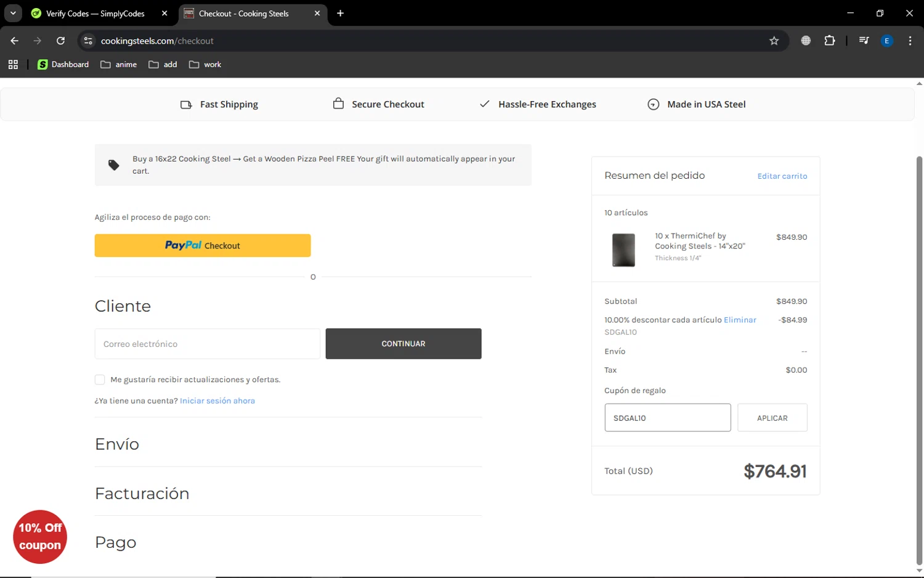Bookmark this page with the star icon
Image resolution: width=924 pixels, height=578 pixels.
(774, 41)
